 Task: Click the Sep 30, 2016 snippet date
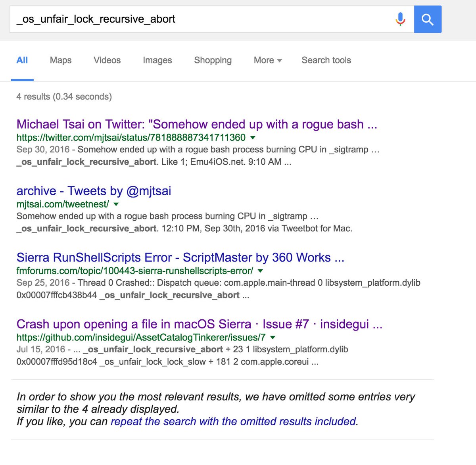click(x=43, y=150)
